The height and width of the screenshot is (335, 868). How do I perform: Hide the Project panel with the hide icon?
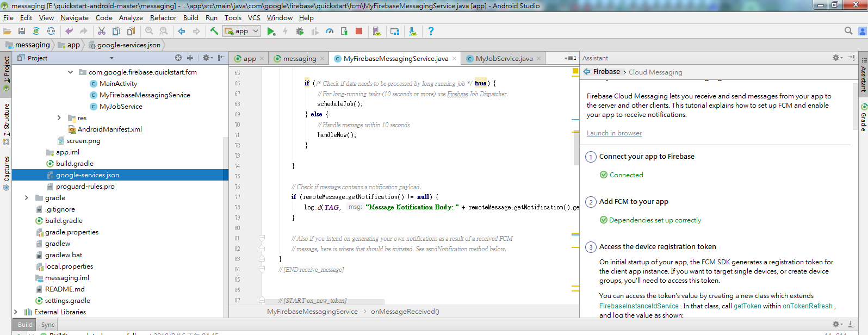221,58
